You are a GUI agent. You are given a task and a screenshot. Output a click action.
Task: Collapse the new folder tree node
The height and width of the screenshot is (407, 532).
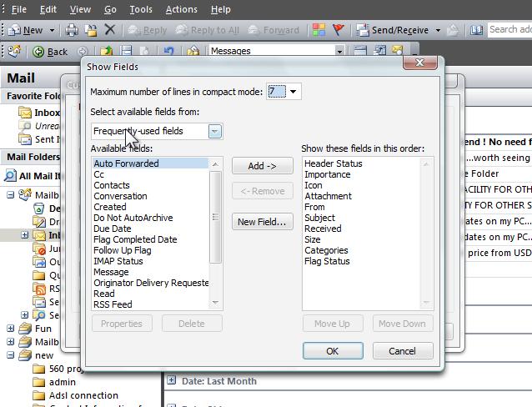pyautogui.click(x=11, y=355)
